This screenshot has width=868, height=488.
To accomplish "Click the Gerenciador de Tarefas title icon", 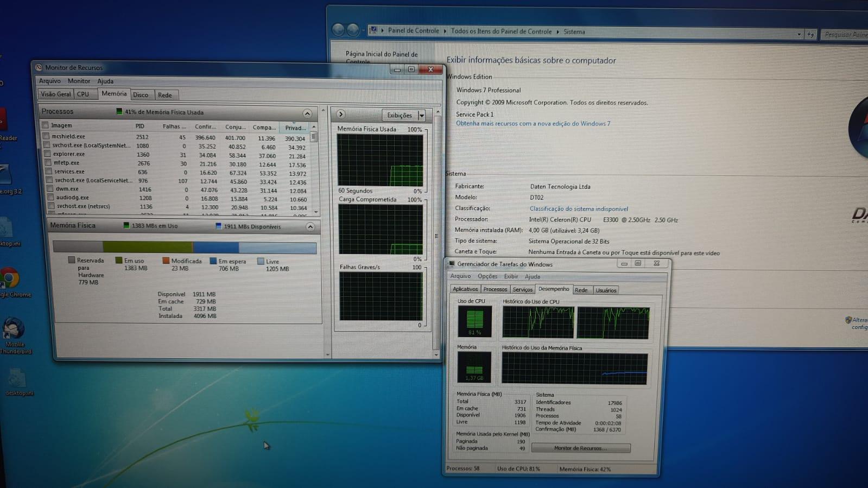I will 451,264.
